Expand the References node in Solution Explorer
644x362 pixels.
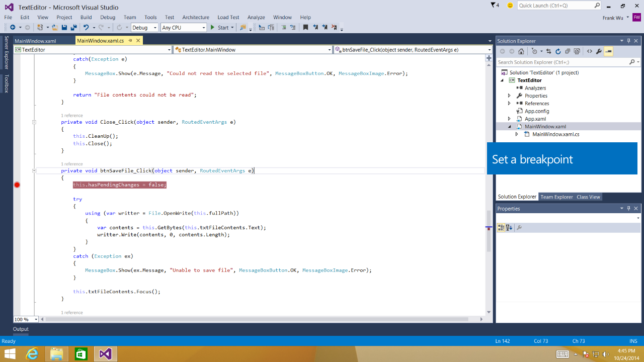tap(509, 103)
